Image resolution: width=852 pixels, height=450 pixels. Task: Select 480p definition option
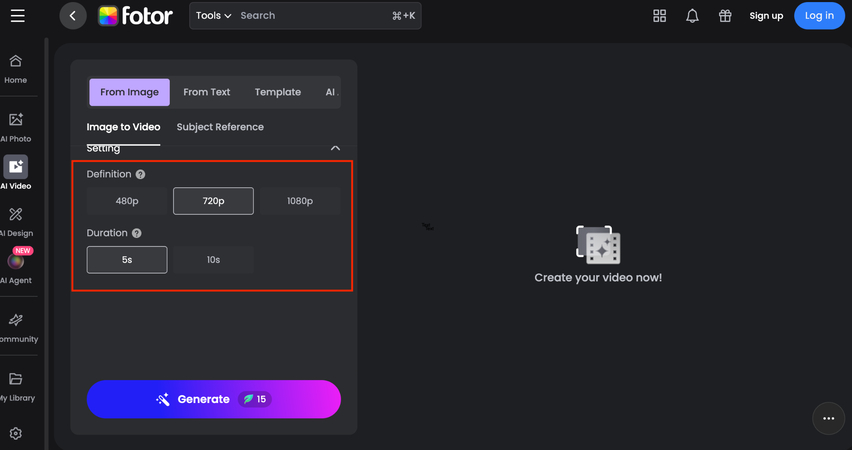(x=127, y=201)
